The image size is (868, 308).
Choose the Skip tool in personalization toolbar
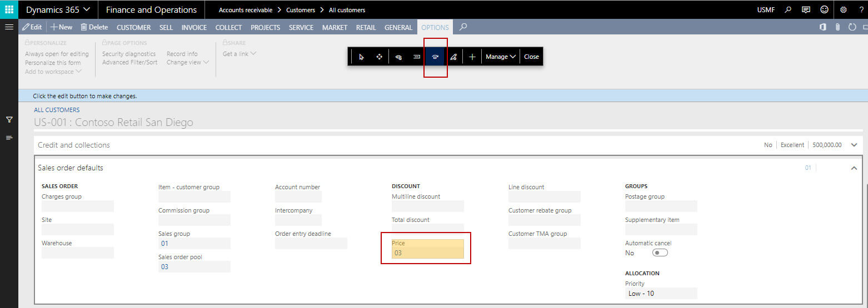[435, 57]
